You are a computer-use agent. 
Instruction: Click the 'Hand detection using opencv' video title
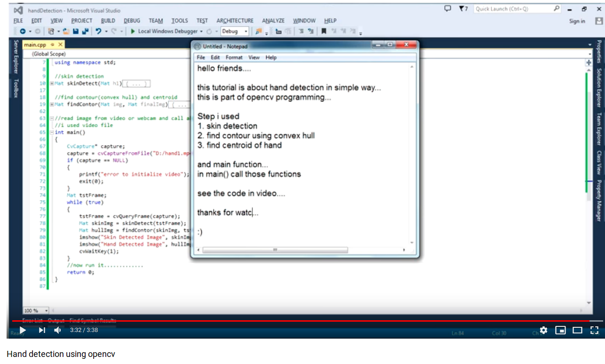point(61,354)
